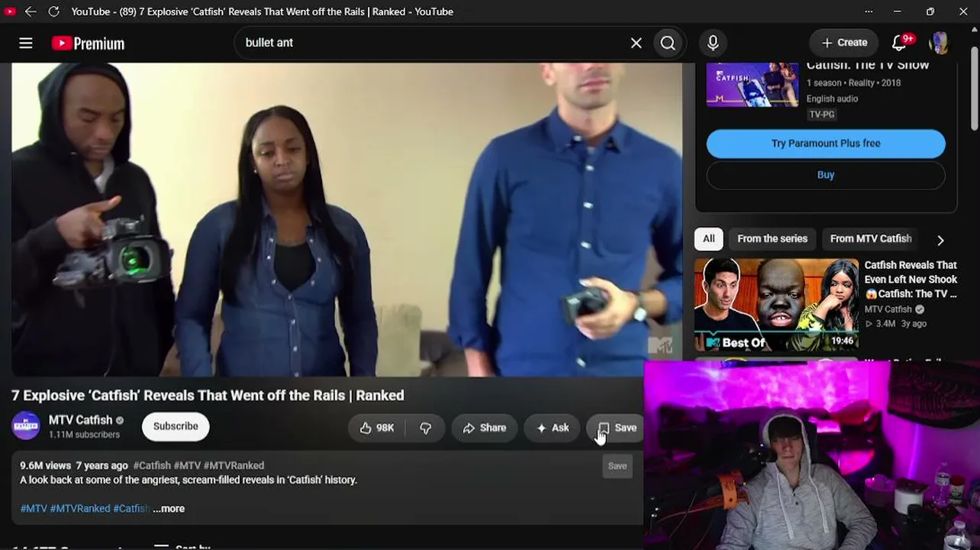This screenshot has height=550, width=980.
Task: Dislike the video with thumbs down
Action: point(425,428)
